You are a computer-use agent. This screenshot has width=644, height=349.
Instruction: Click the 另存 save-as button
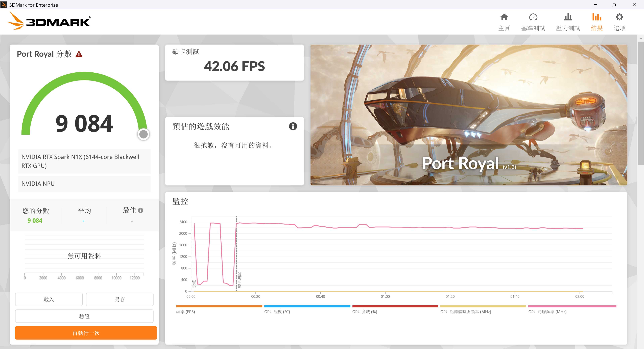120,299
